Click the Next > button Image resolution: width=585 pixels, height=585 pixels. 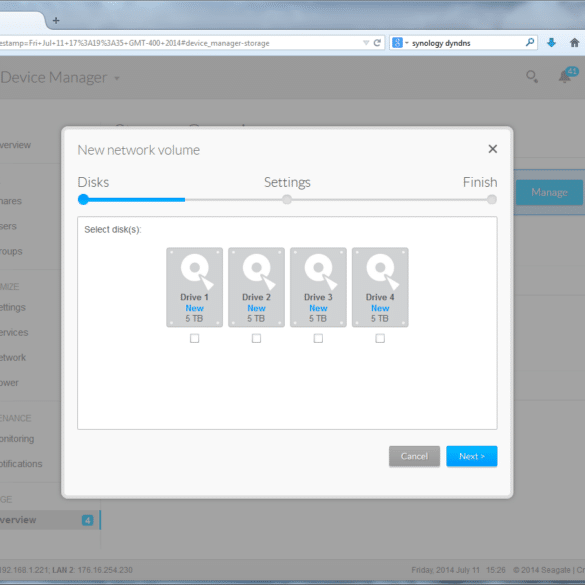tap(472, 456)
